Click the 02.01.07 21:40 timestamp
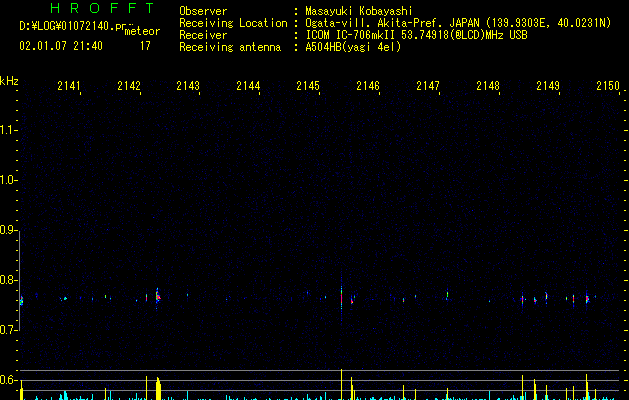 [61, 46]
